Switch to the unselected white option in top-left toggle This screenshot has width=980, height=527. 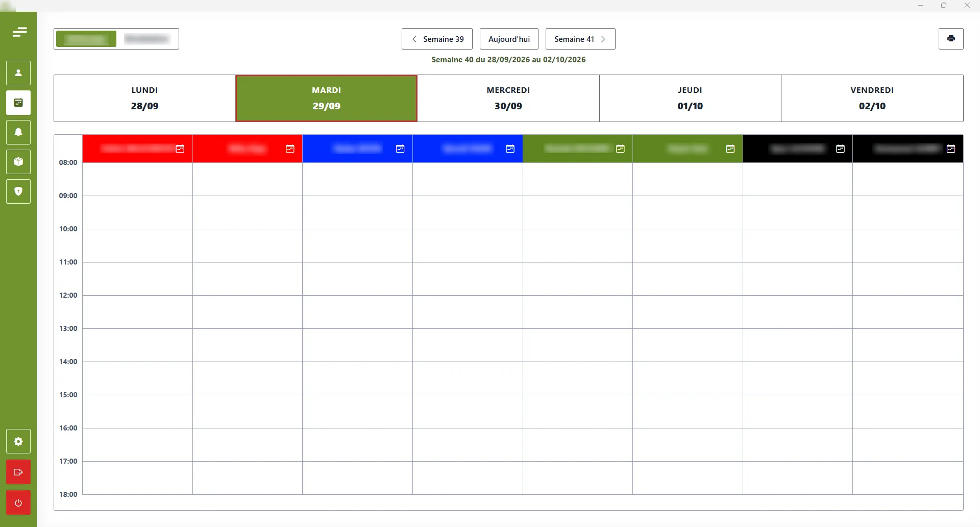147,39
